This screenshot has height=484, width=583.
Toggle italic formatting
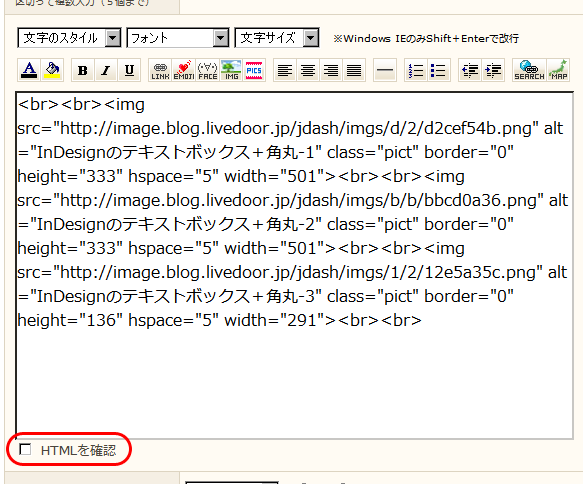tap(106, 70)
